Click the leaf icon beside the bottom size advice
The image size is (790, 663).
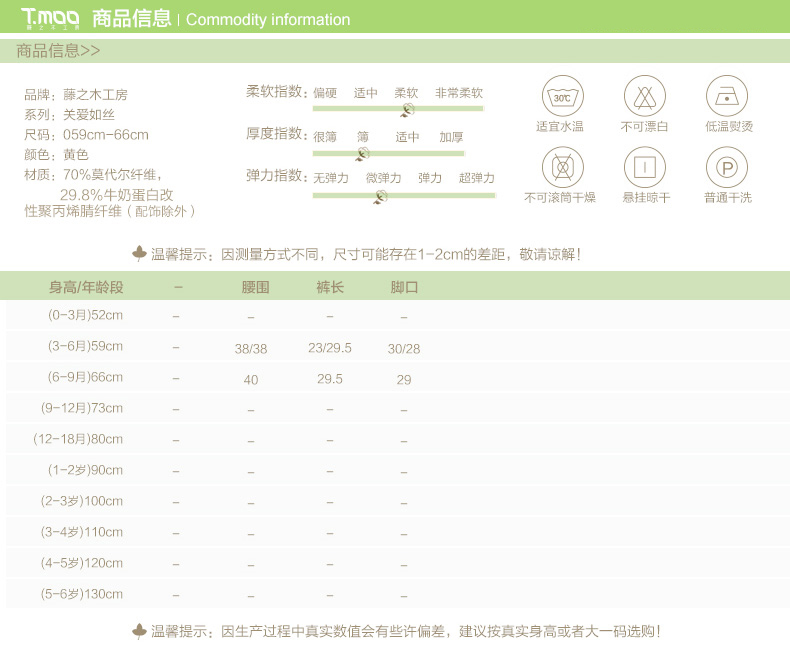pos(140,631)
